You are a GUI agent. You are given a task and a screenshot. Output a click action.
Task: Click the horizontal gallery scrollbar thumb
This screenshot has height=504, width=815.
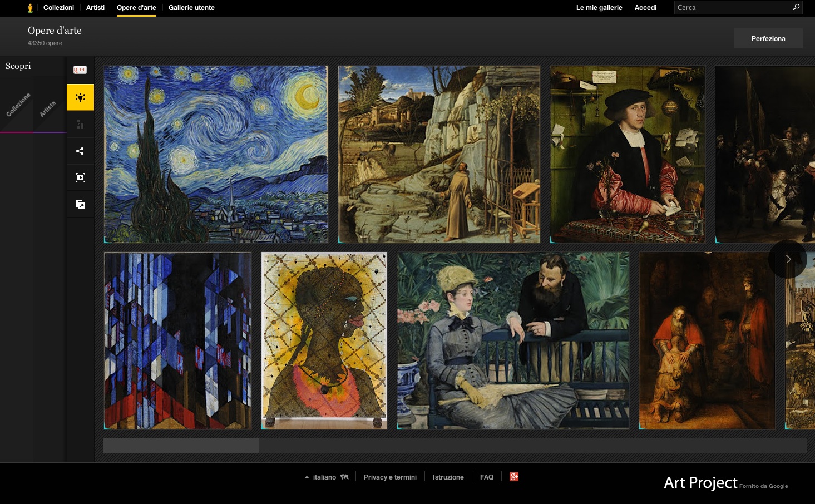pos(181,446)
